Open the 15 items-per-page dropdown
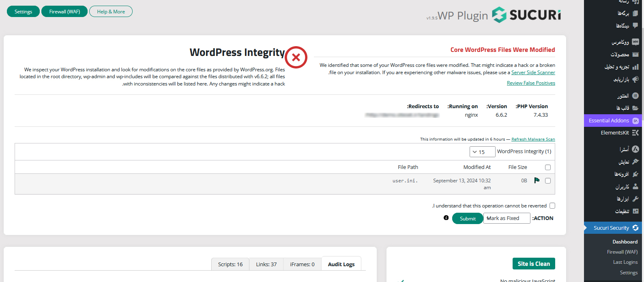644x282 pixels. (x=483, y=152)
